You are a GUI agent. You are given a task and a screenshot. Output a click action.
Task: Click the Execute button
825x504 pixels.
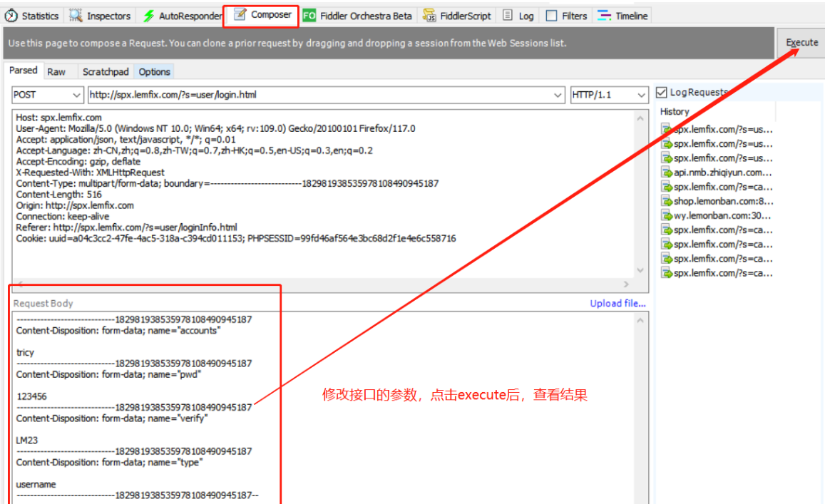pos(801,42)
